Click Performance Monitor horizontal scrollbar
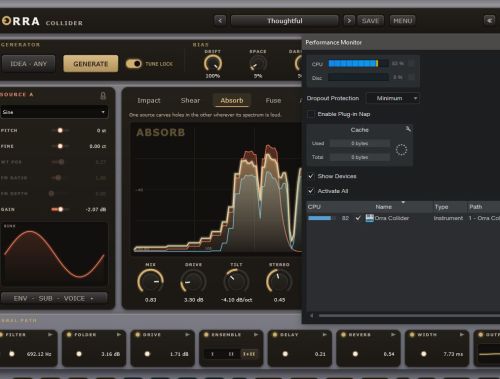 (x=408, y=315)
